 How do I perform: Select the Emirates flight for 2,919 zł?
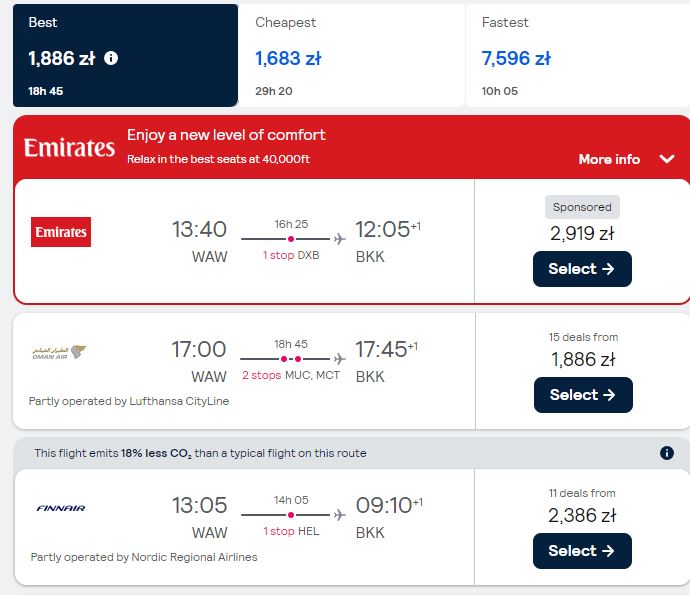coord(582,269)
